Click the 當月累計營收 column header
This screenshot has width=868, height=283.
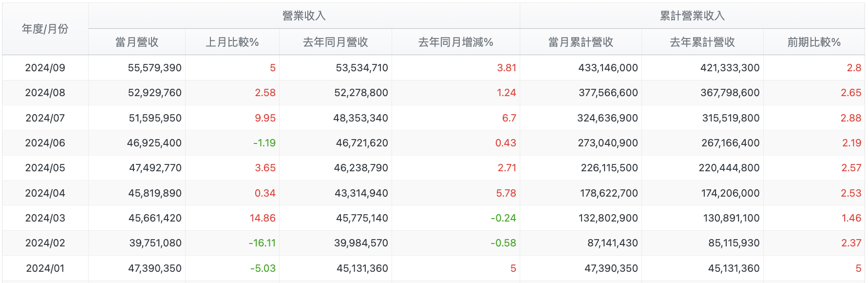[x=581, y=42]
